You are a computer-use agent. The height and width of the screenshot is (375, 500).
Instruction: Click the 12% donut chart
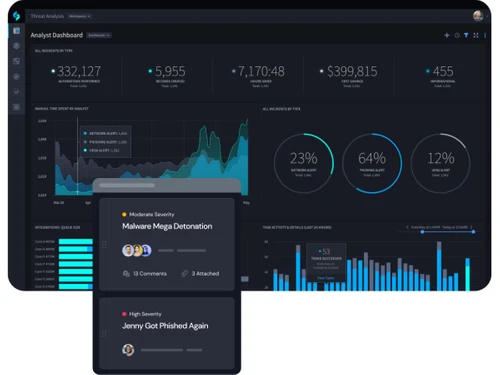click(x=441, y=163)
